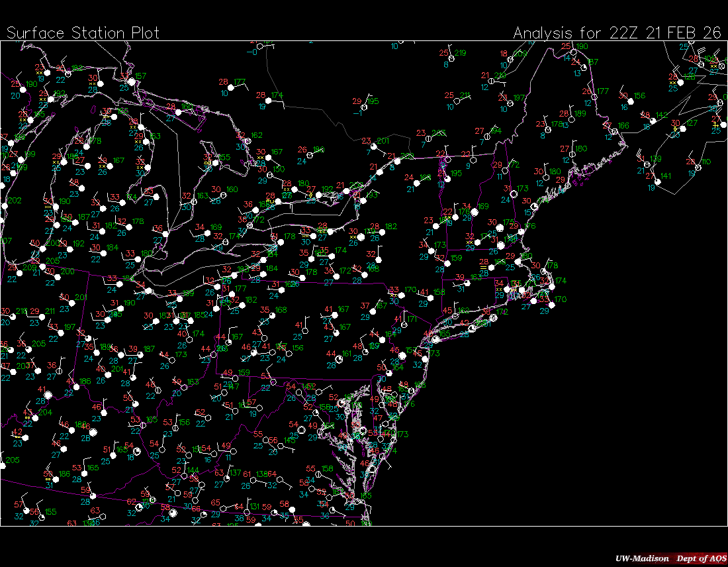Click station with temperature 31 and pressure 139
The image size is (728, 567).
pyautogui.click(x=647, y=165)
